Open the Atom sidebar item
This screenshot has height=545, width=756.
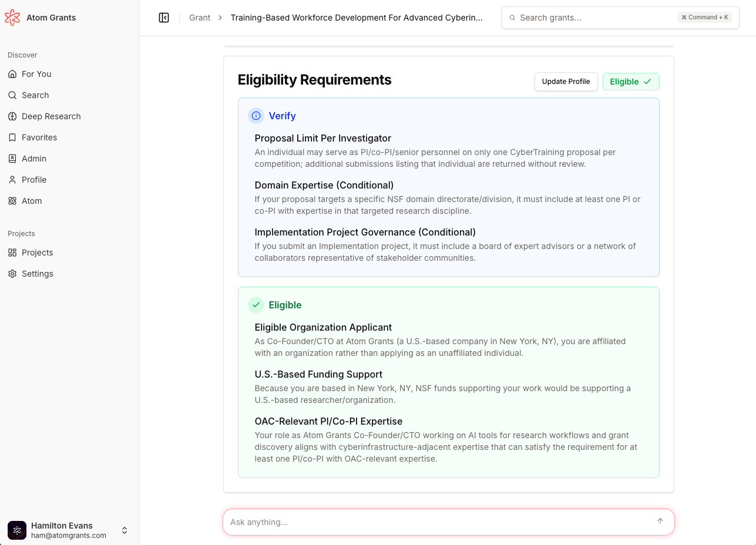click(x=32, y=201)
